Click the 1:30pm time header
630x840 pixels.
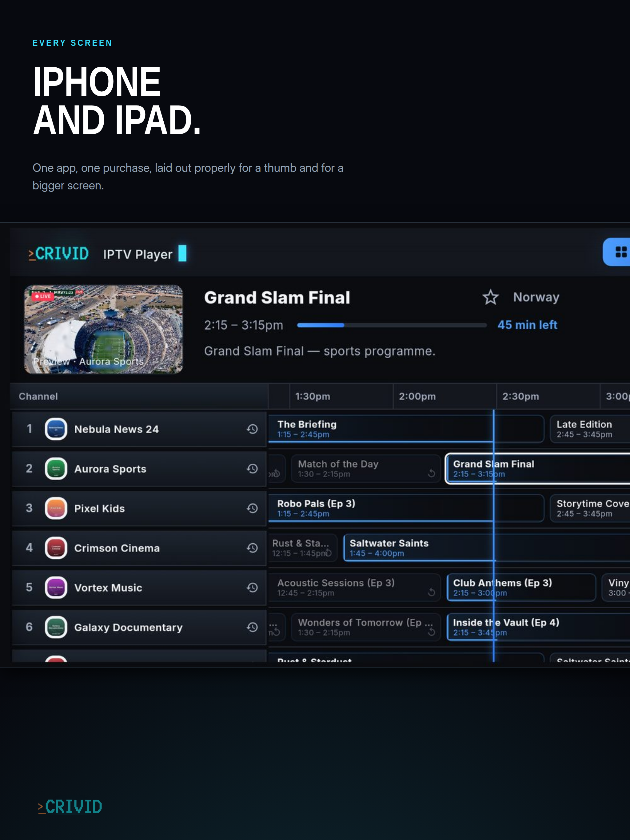tap(313, 396)
